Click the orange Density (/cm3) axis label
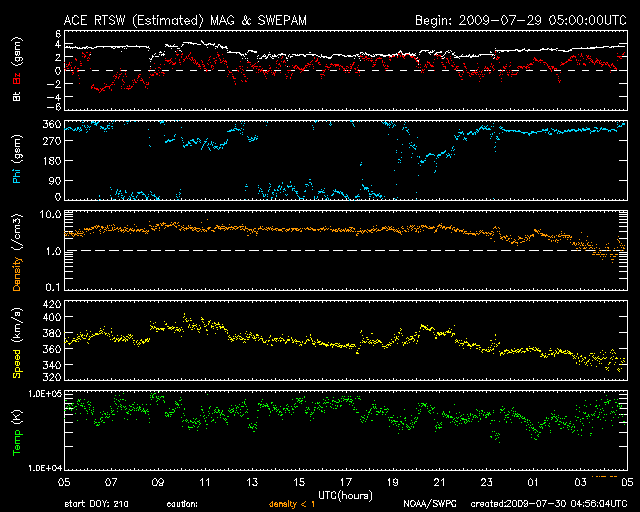Viewport: 640px width, 512px height. pos(17,252)
